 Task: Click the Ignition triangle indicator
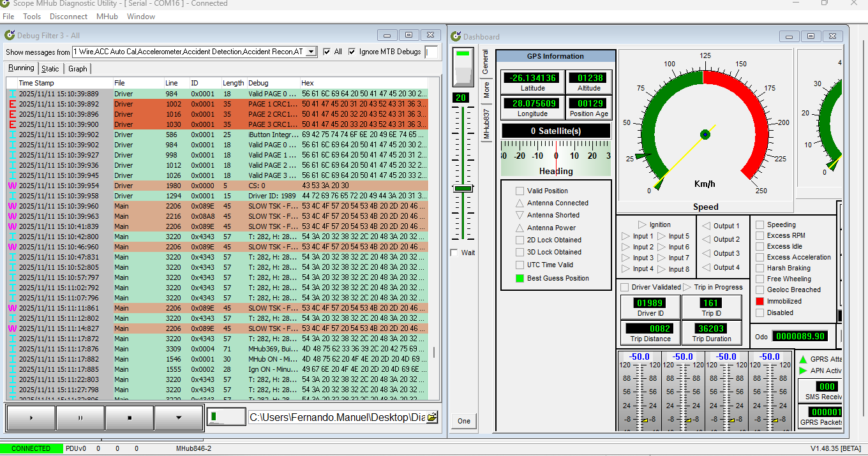point(642,224)
